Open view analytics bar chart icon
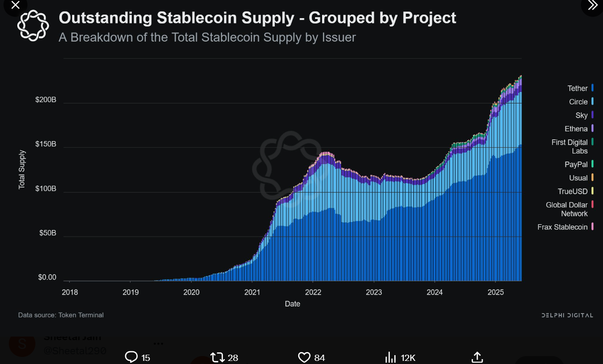This screenshot has height=364, width=603. [390, 357]
